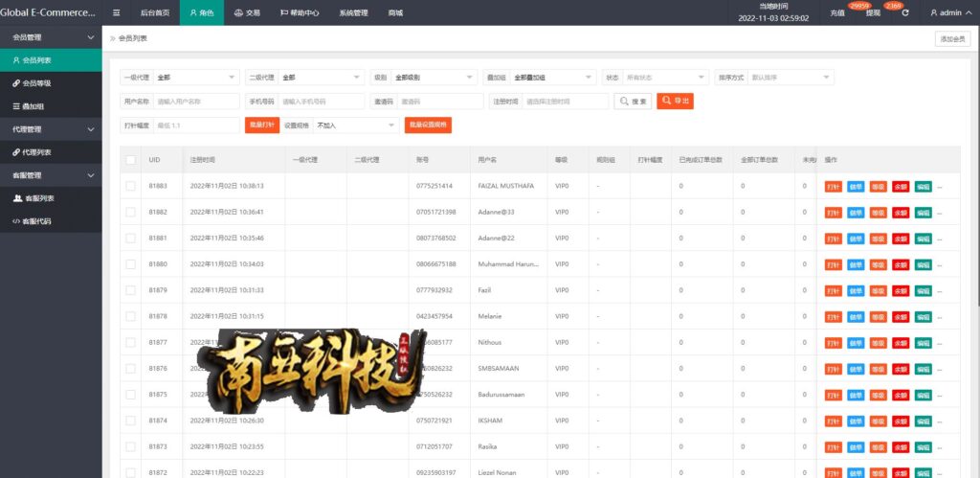The image size is (980, 478).
Task: Check the box for UID 81877
Action: point(130,343)
